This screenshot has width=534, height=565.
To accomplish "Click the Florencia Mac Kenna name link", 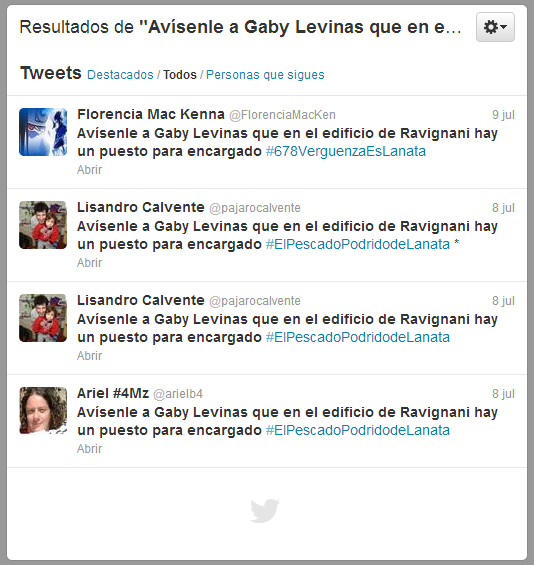I will coord(151,114).
